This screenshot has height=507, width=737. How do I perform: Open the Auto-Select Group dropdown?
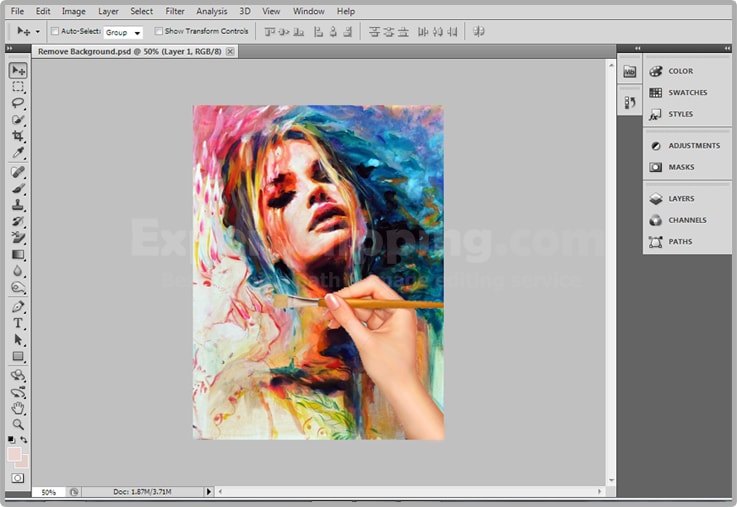[123, 32]
